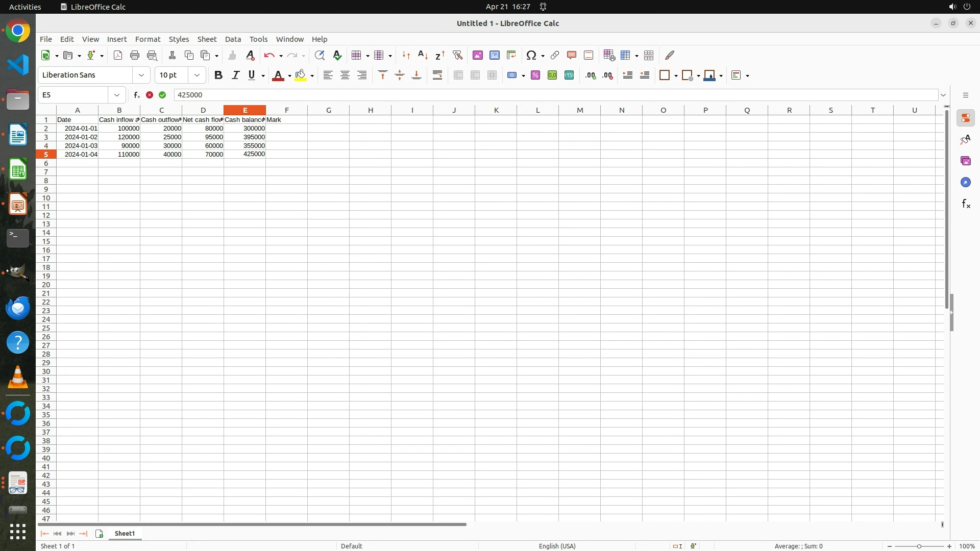Expand the Name Box dropdown arrow
Image resolution: width=980 pixels, height=551 pixels.
117,95
